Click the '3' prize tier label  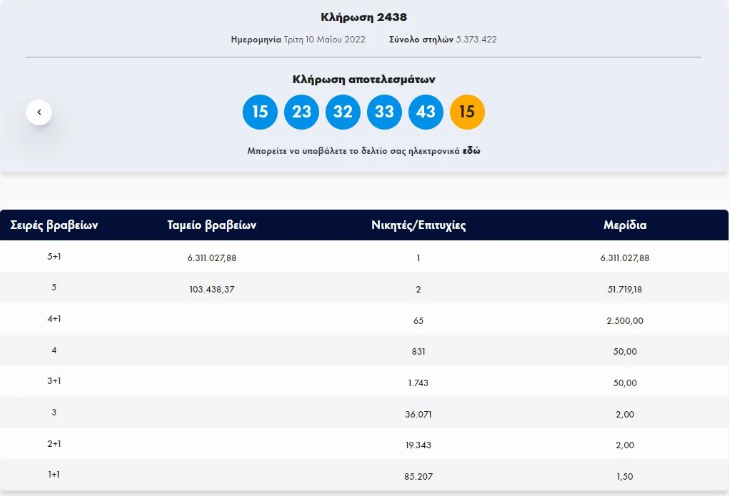click(54, 412)
